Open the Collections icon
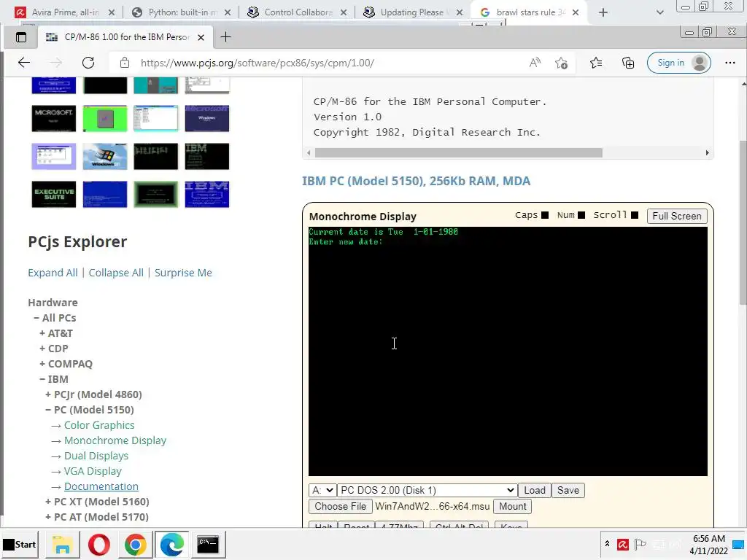 tap(628, 63)
